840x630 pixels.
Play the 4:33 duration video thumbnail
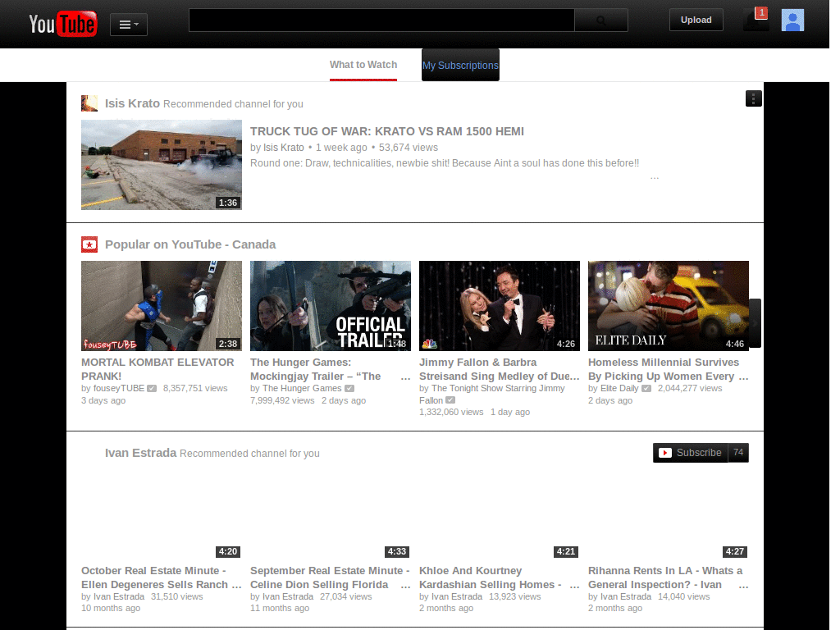(x=331, y=514)
